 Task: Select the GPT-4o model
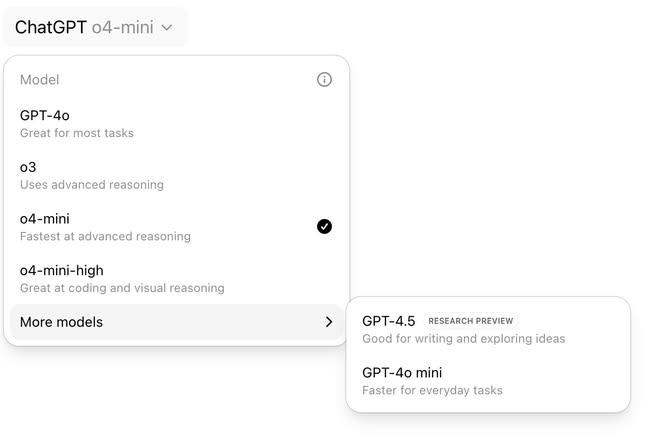click(x=45, y=115)
